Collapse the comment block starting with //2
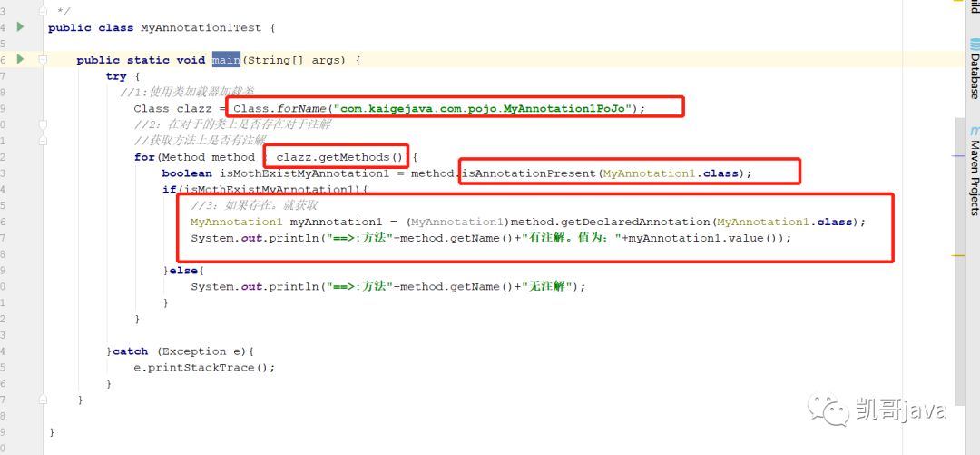 43,124
